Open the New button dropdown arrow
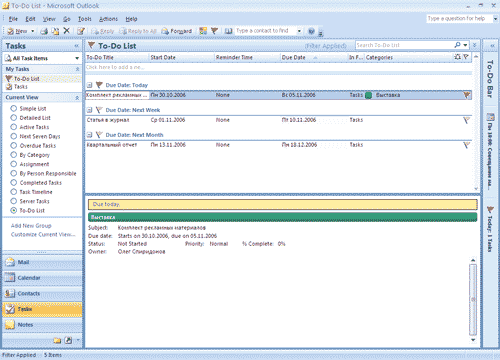Viewport: 500px width, 360px height. tap(33, 31)
